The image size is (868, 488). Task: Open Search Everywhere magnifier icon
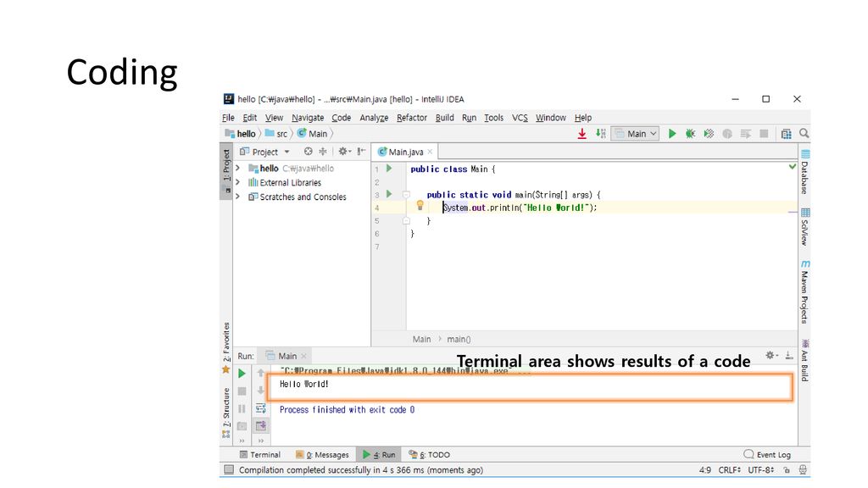pyautogui.click(x=804, y=133)
